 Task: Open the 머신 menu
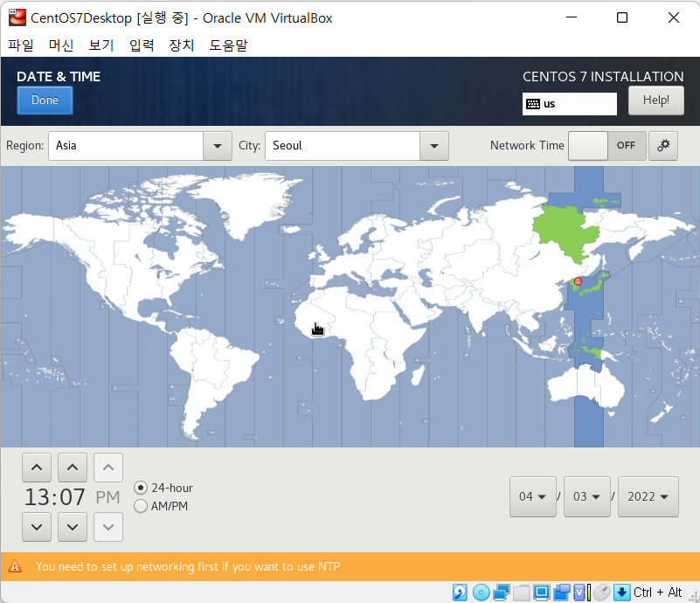[x=61, y=45]
